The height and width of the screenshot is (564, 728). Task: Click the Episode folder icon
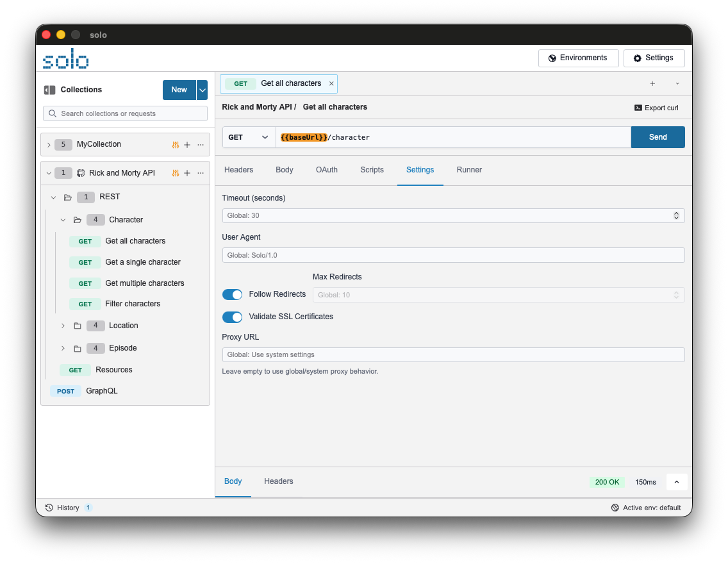78,348
